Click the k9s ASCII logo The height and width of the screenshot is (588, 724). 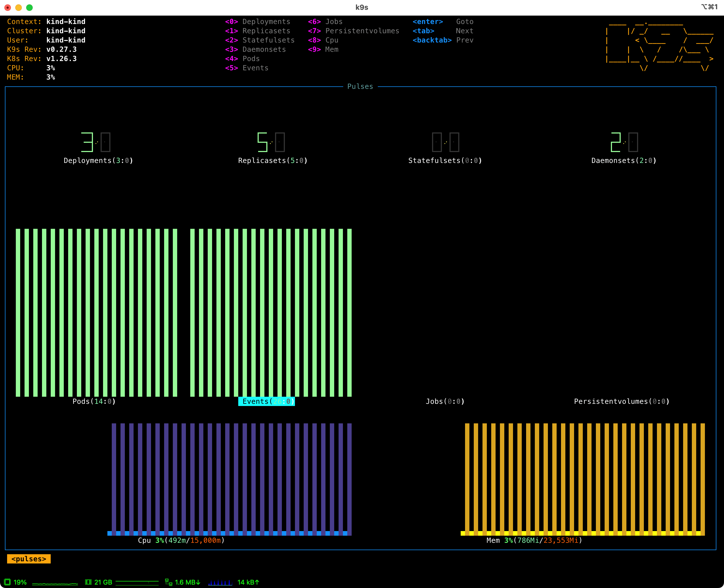point(659,46)
